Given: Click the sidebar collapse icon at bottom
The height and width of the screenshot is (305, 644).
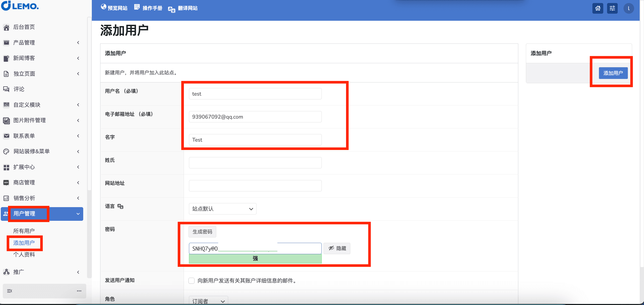Looking at the screenshot, I should (x=10, y=291).
